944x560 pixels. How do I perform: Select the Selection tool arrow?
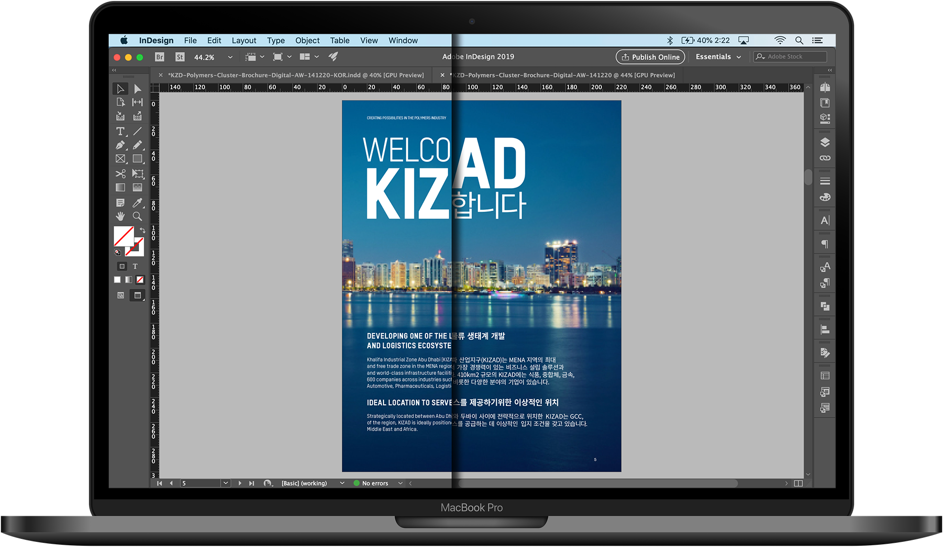(x=120, y=89)
